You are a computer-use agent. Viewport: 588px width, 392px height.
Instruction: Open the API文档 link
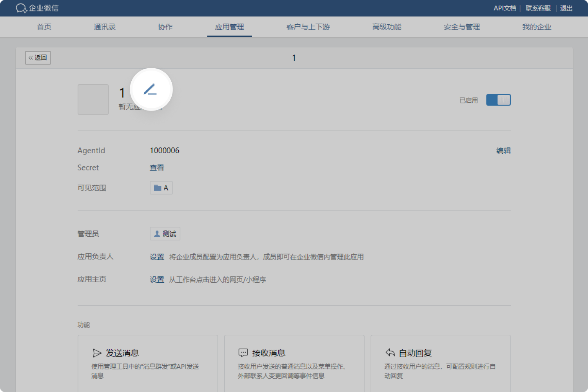point(505,8)
